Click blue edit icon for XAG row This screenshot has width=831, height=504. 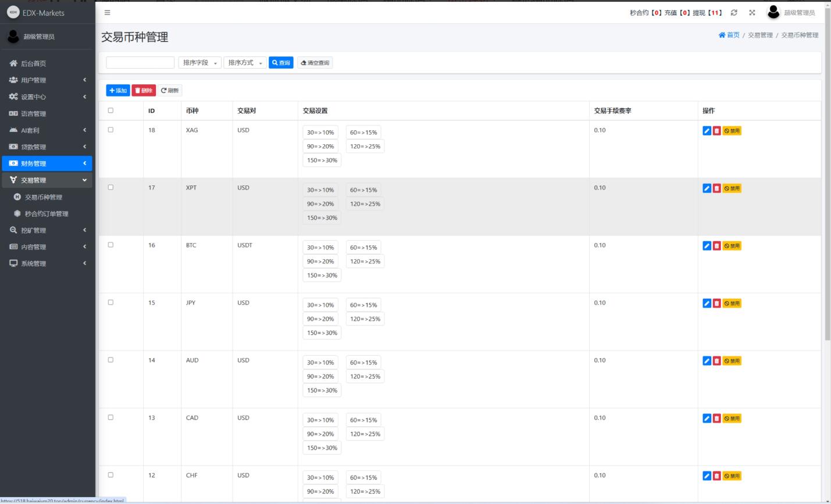pyautogui.click(x=707, y=131)
